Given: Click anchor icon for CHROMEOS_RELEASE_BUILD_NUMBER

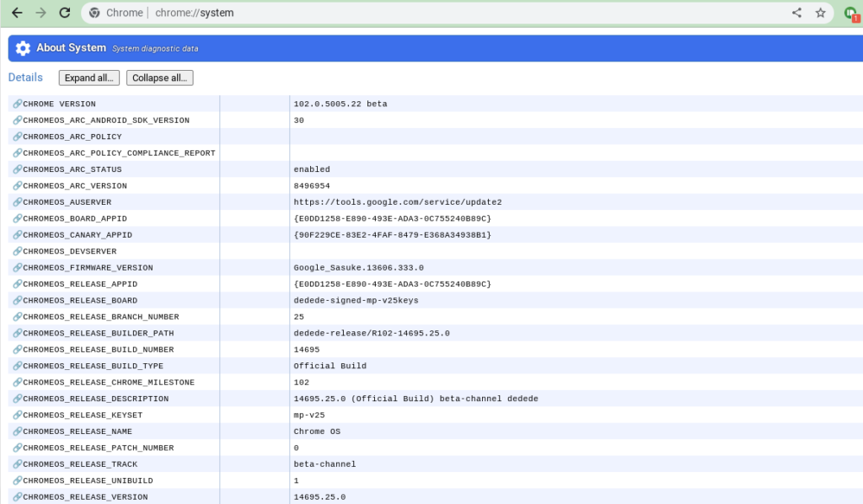Looking at the screenshot, I should (x=18, y=350).
